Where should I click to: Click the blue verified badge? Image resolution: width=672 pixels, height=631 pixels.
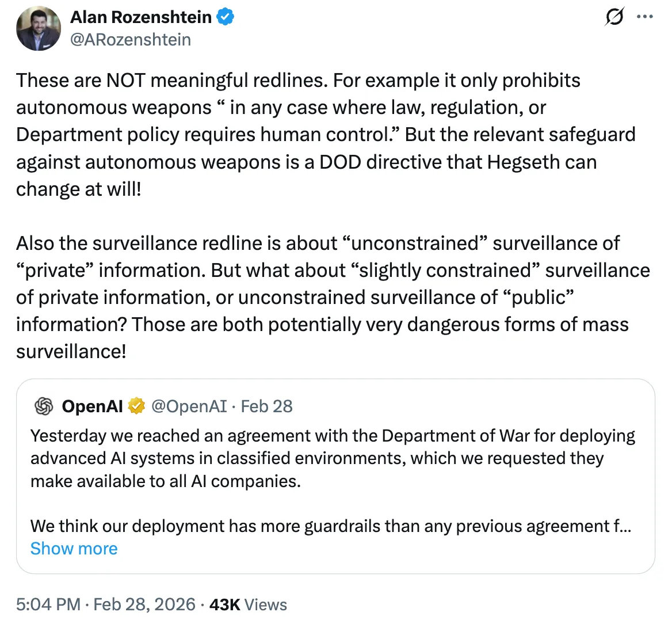pos(225,17)
